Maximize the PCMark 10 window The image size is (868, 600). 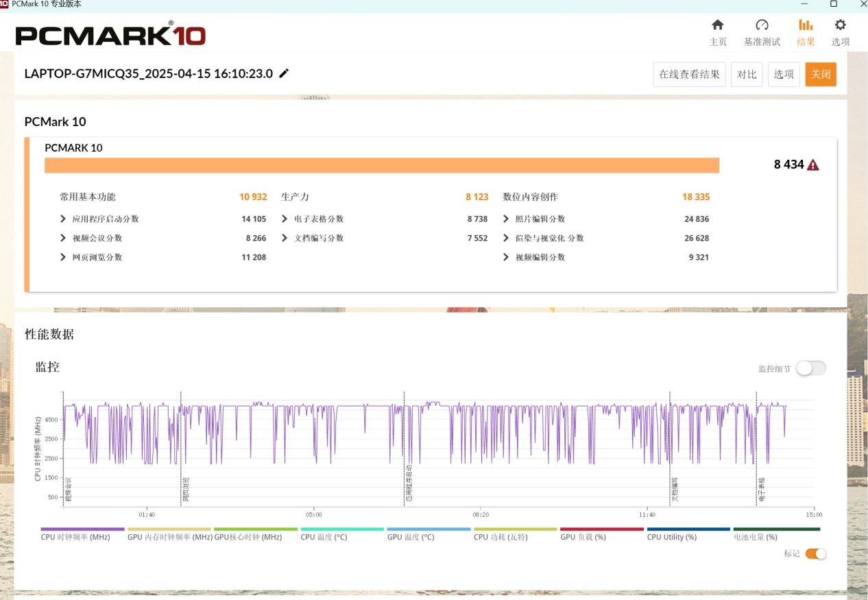pyautogui.click(x=834, y=4)
